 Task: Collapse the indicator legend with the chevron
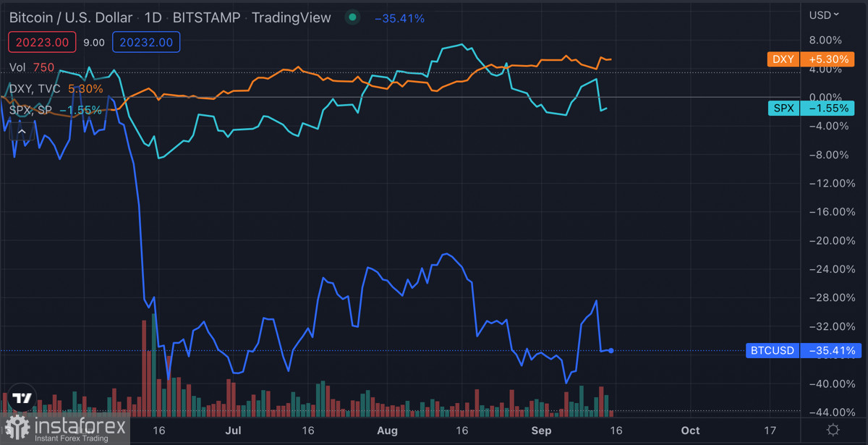22,132
